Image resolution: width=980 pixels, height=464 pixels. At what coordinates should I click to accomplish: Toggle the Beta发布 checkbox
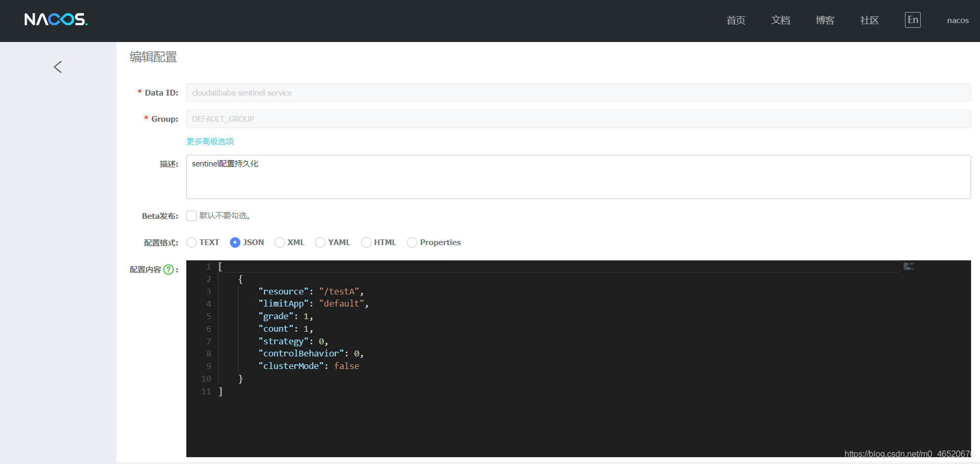tap(192, 216)
